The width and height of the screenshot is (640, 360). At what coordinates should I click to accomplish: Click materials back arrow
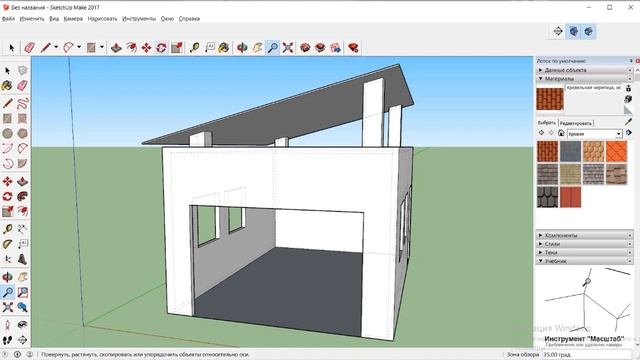[x=542, y=133]
